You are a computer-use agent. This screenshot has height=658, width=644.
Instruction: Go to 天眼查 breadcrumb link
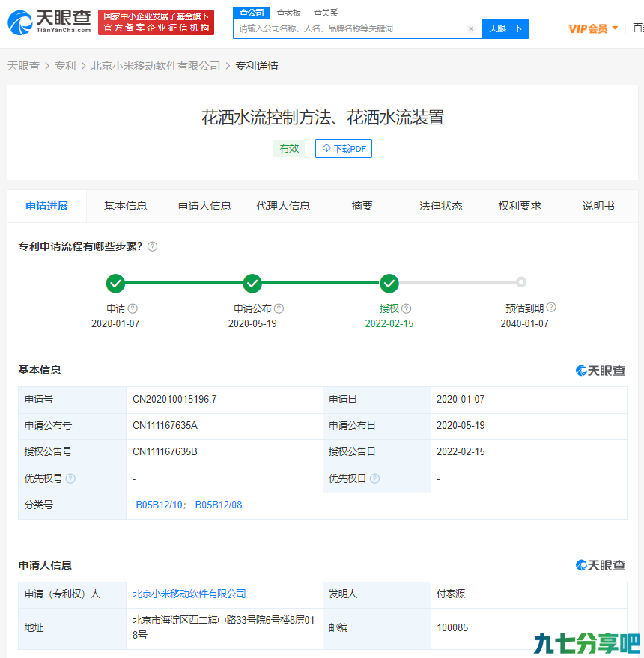tap(23, 66)
